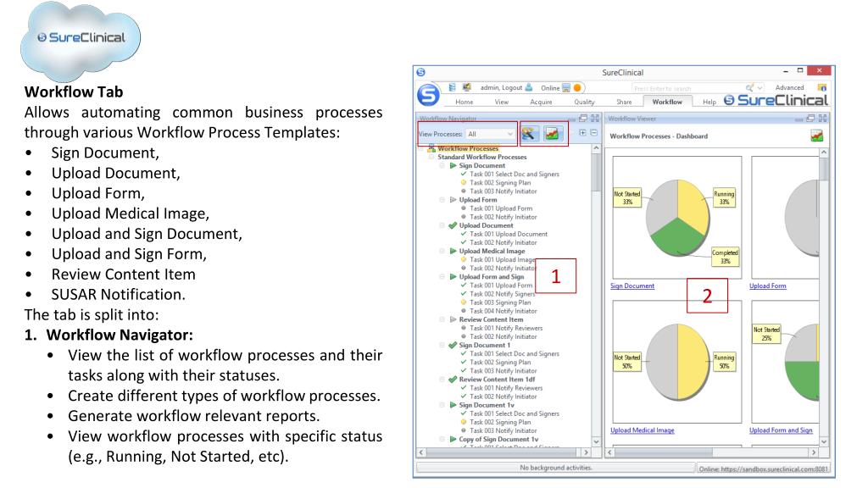Click the Upload Medical Image pie chart

point(677,362)
